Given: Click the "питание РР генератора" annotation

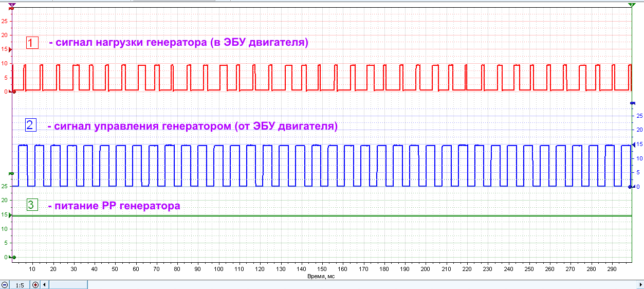Looking at the screenshot, I should pos(114,206).
